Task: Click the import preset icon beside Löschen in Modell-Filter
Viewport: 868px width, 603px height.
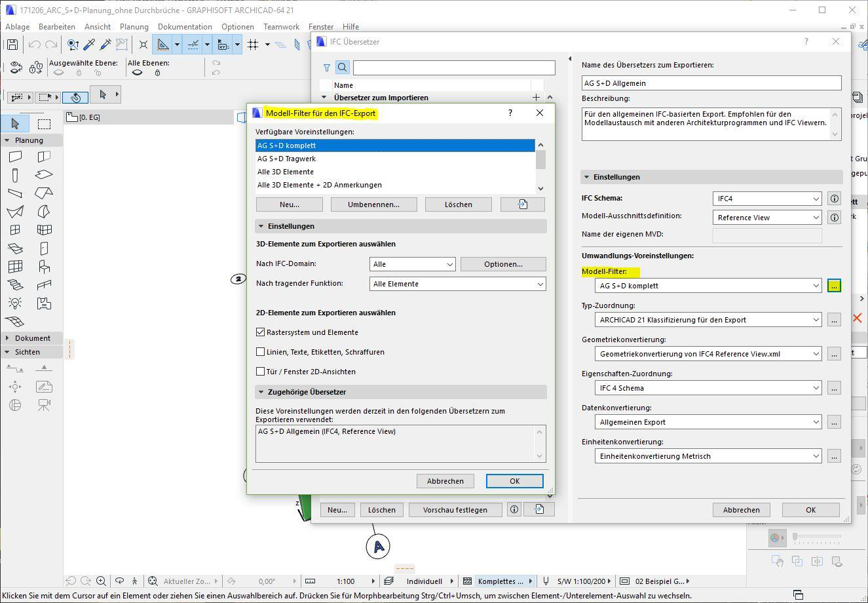Action: click(523, 204)
